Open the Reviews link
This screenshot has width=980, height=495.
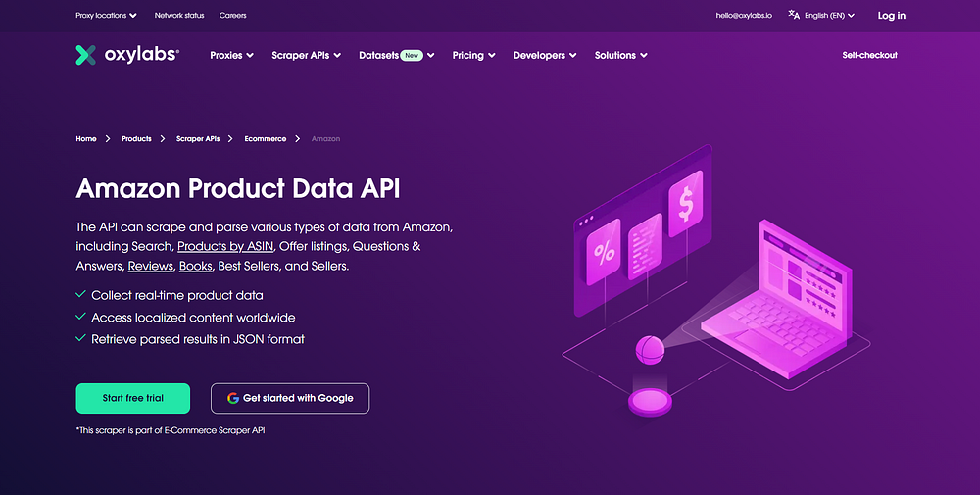click(151, 266)
